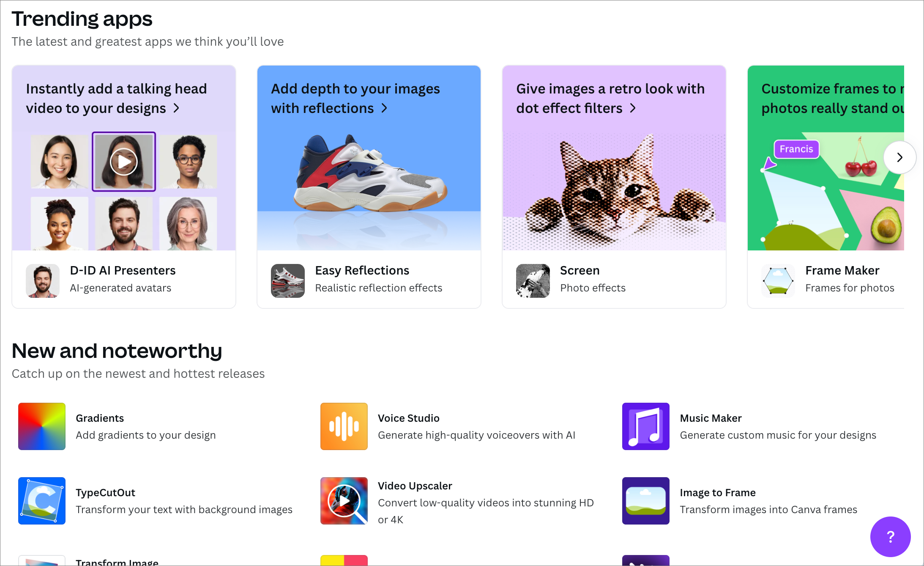Screen dimensions: 924x566
Task: Click the TypeCutOut app icon
Action: coord(42,501)
